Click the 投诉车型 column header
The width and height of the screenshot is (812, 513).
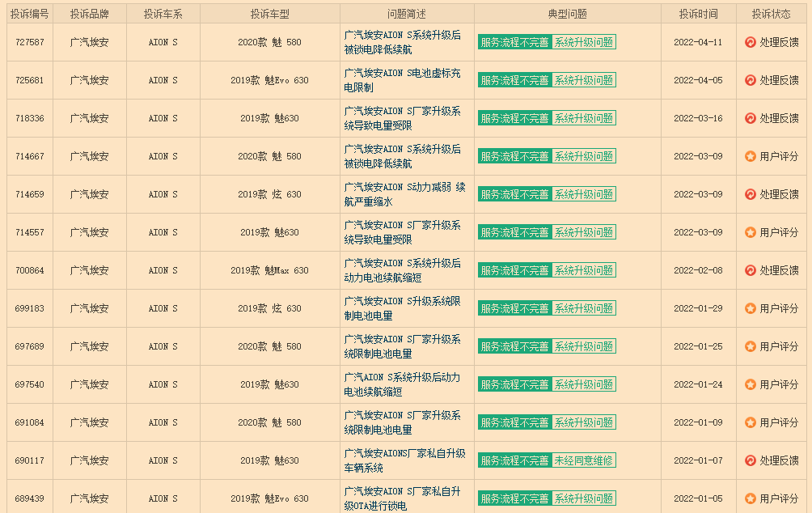270,14
